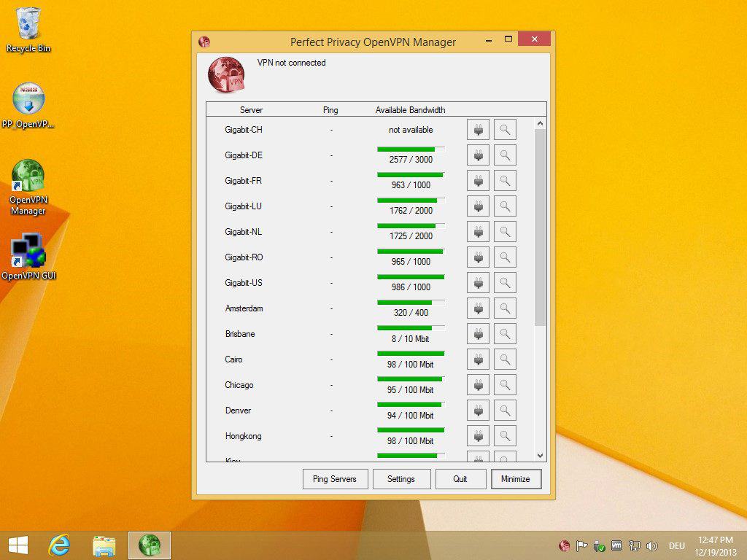The height and width of the screenshot is (560, 747).
Task: Inspect Gigabit-NL with magnifier icon
Action: [x=505, y=232]
